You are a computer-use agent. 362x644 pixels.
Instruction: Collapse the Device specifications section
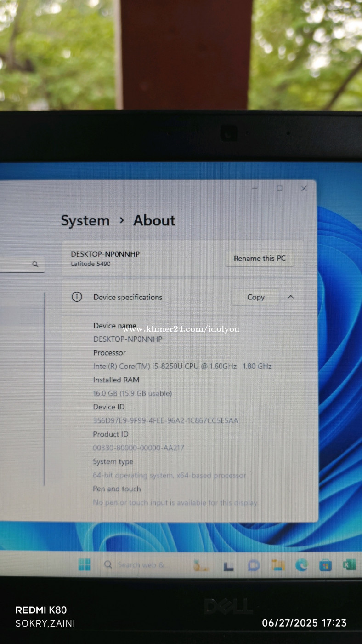(290, 297)
